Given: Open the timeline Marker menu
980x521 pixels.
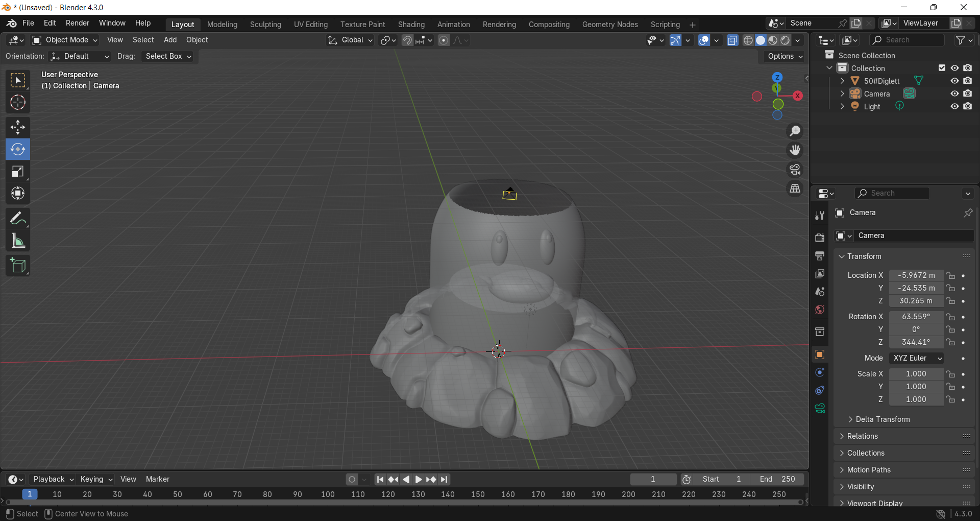Looking at the screenshot, I should (x=157, y=479).
